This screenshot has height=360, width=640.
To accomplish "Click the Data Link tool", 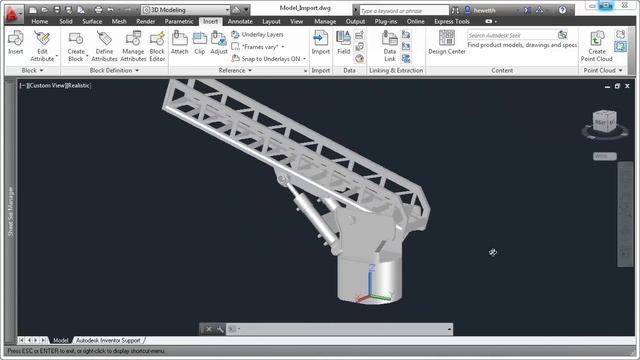I will coord(389,46).
